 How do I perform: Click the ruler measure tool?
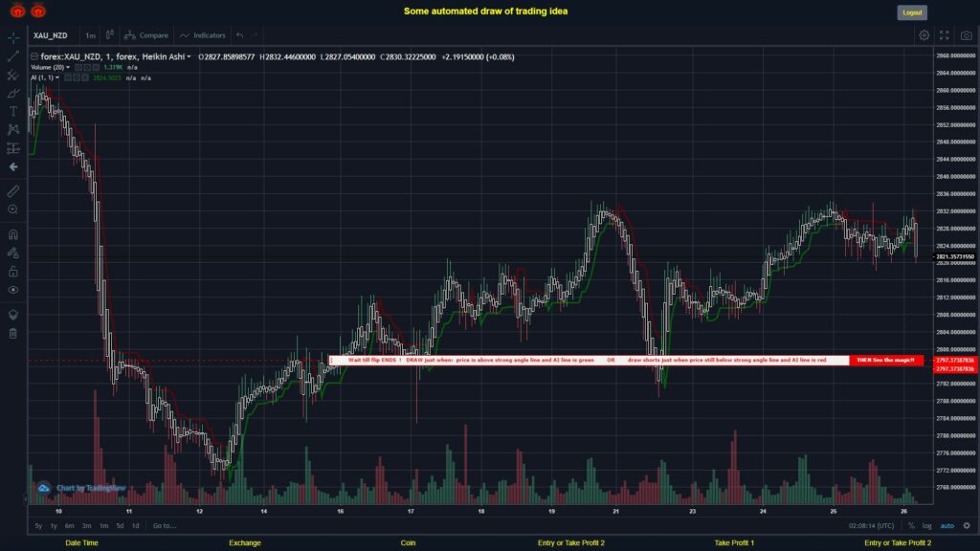pyautogui.click(x=13, y=189)
